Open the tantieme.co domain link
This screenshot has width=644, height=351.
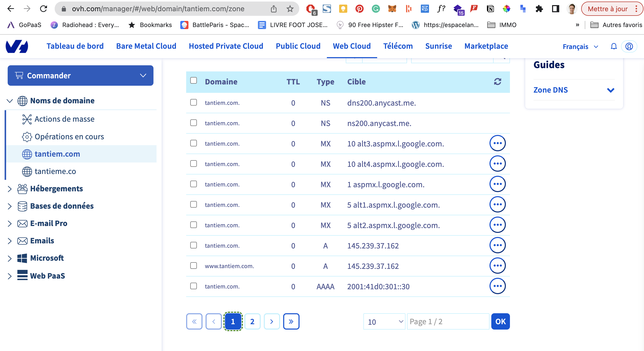55,171
